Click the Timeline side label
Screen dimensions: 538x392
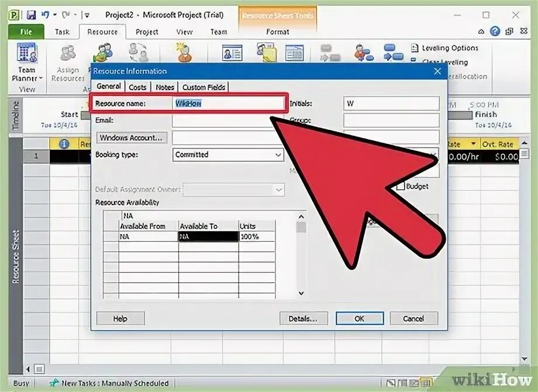[x=15, y=116]
